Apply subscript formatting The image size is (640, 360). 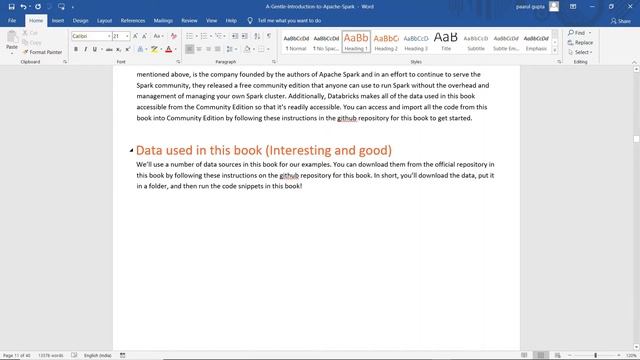pos(118,49)
